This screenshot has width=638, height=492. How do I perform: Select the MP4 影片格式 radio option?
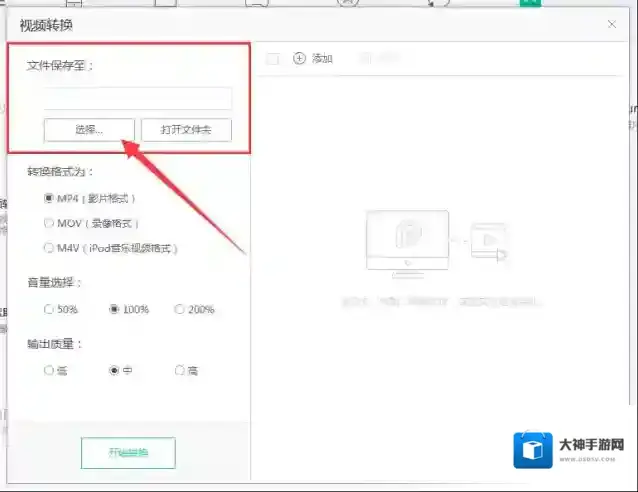pos(49,199)
